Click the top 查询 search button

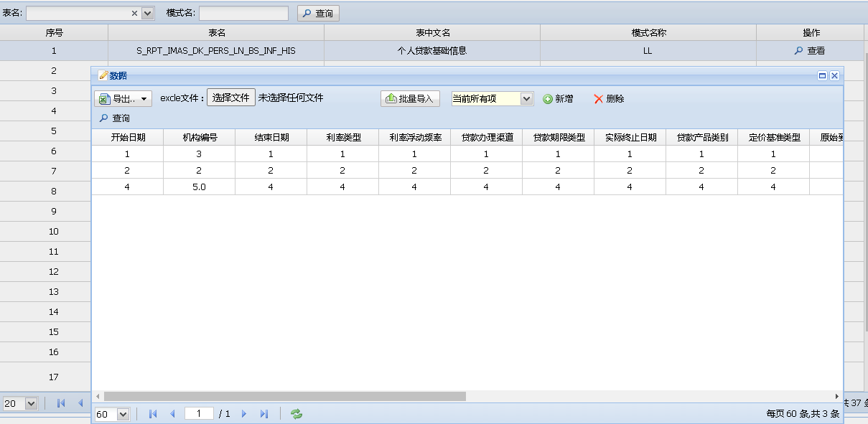coord(318,13)
